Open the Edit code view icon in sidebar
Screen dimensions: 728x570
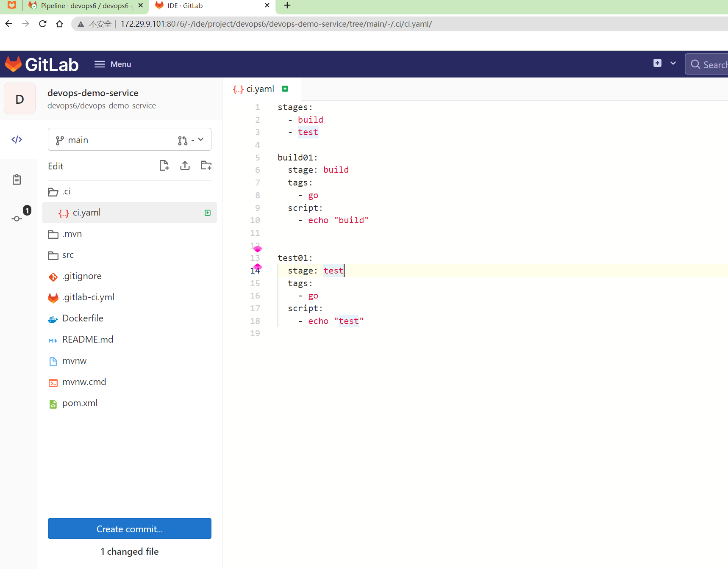(17, 139)
